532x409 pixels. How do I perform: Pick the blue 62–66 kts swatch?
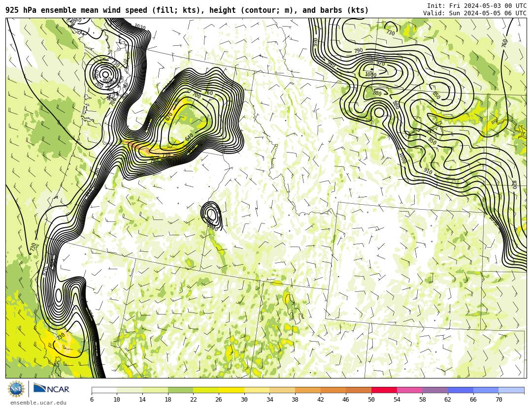point(461,390)
